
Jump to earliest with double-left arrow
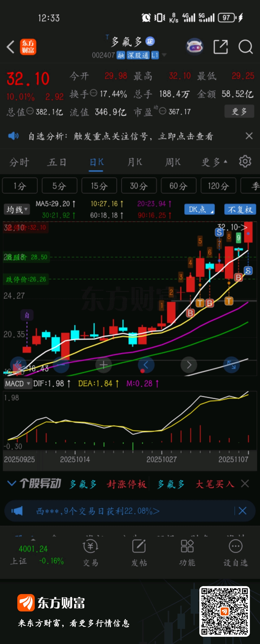18,365
